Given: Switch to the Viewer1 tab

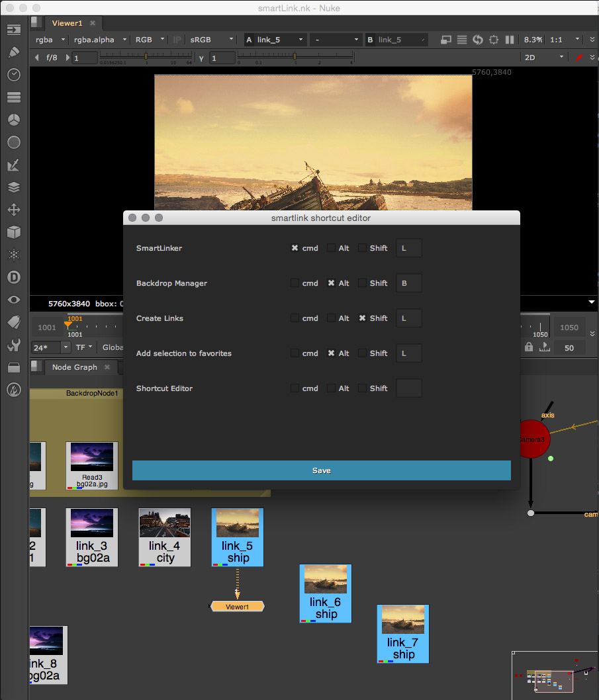Looking at the screenshot, I should click(68, 23).
